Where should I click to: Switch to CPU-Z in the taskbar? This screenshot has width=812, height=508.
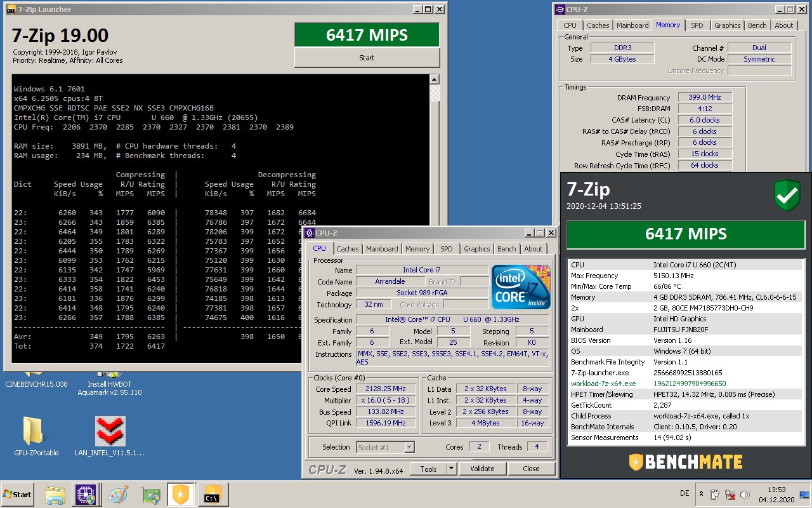[x=86, y=495]
